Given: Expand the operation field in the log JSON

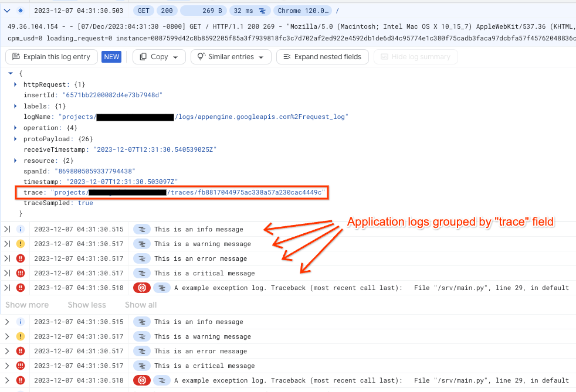Looking at the screenshot, I should click(x=14, y=128).
